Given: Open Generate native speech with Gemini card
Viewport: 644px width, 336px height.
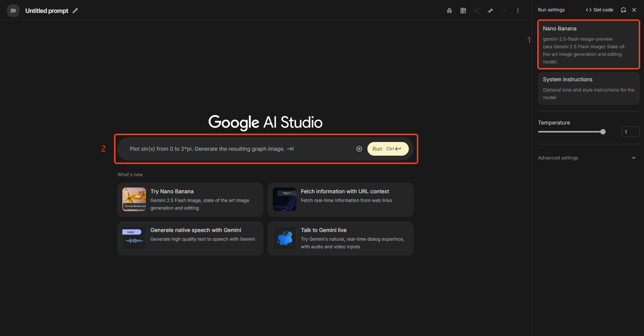Looking at the screenshot, I should point(190,238).
